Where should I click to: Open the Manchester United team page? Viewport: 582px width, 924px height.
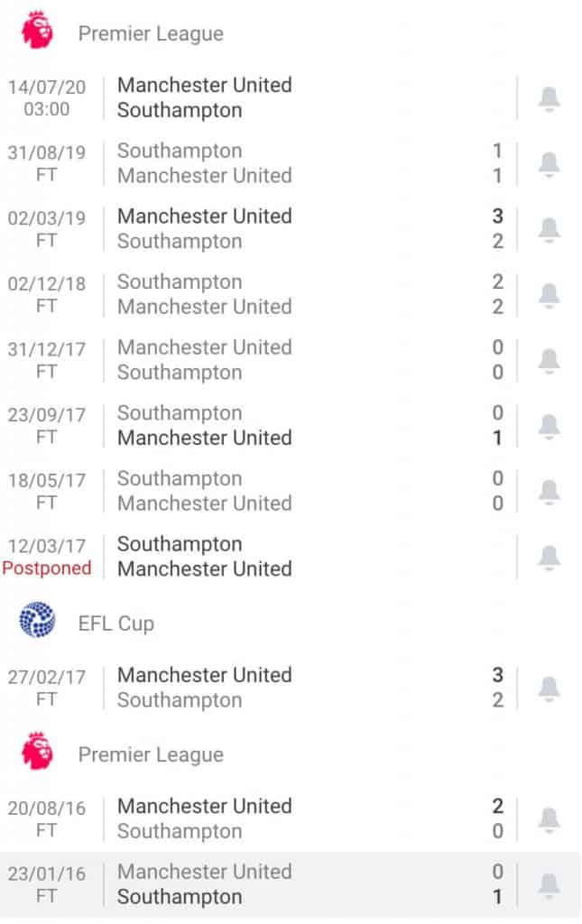pyautogui.click(x=204, y=85)
